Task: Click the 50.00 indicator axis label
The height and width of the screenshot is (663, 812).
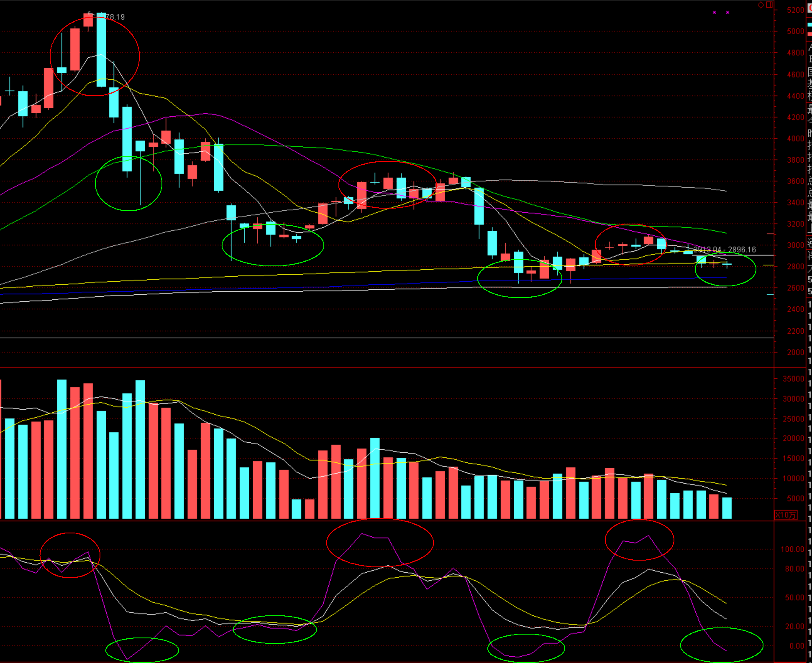Action: tap(794, 598)
